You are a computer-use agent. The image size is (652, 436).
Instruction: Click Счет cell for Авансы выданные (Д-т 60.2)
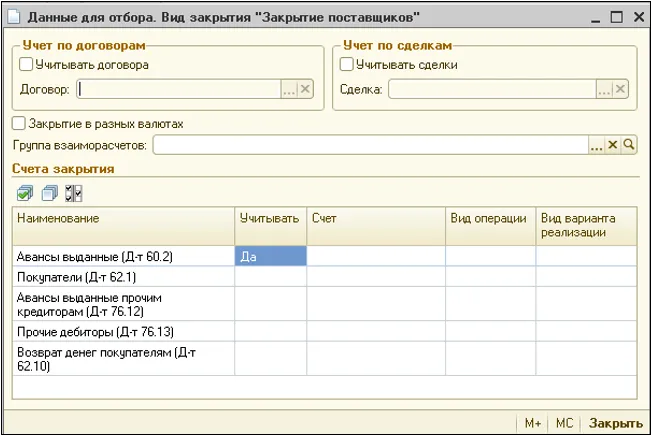click(x=376, y=256)
